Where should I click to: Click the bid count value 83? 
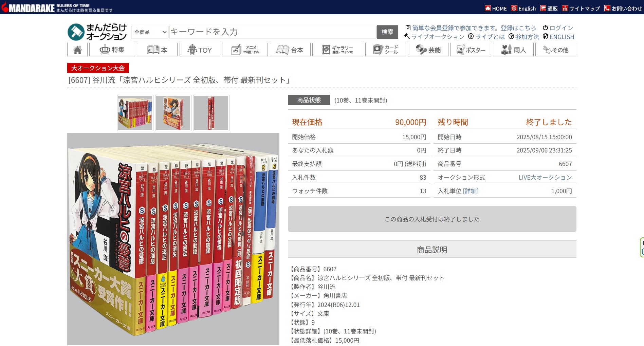423,177
